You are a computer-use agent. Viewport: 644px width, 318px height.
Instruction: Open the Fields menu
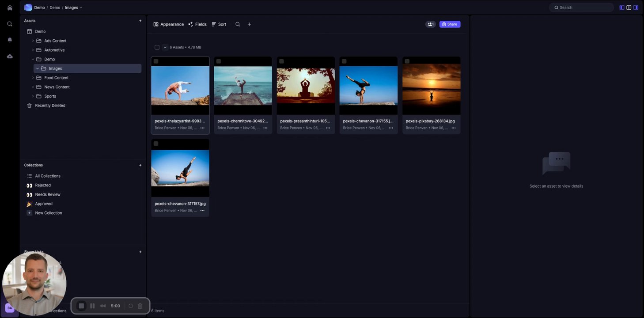[197, 24]
